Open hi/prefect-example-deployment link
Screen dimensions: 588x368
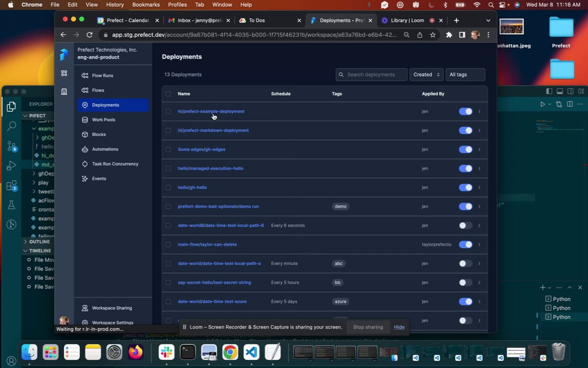click(211, 111)
